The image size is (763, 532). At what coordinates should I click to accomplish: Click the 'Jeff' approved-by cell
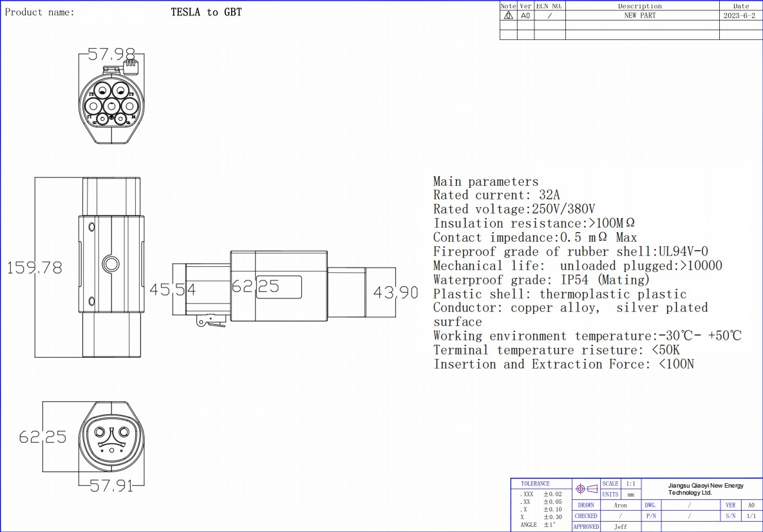coord(620,527)
